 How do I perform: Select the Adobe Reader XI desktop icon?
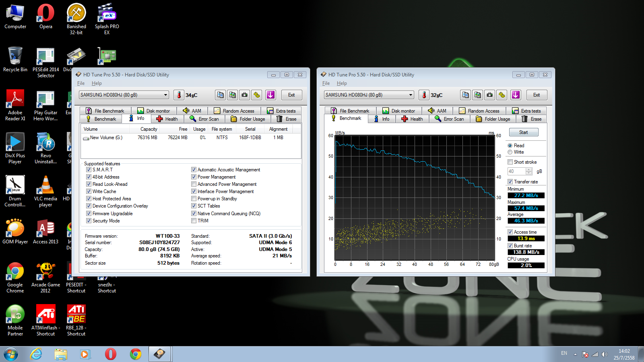(x=15, y=105)
